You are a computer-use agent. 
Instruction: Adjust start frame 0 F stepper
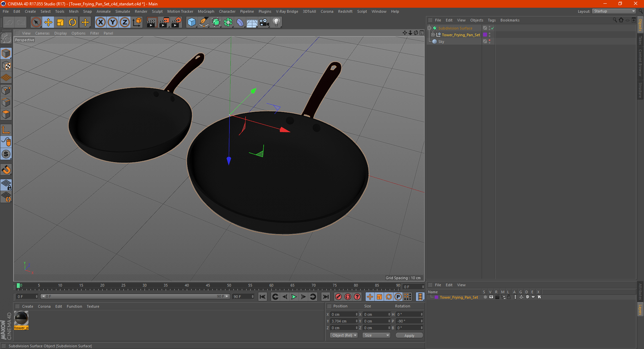(x=37, y=297)
